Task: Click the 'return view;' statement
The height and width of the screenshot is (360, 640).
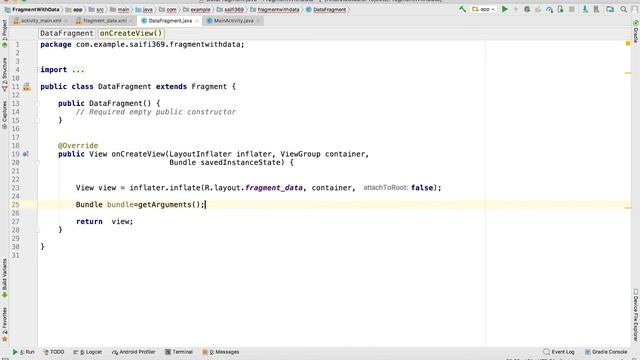Action: [x=104, y=222]
